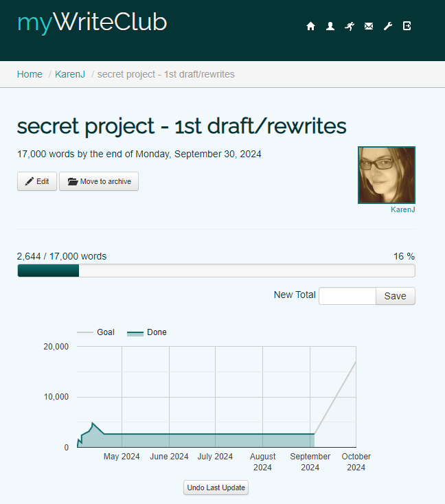The image size is (445, 504).
Task: Click the peak of the Done chart line
Action: (92, 423)
